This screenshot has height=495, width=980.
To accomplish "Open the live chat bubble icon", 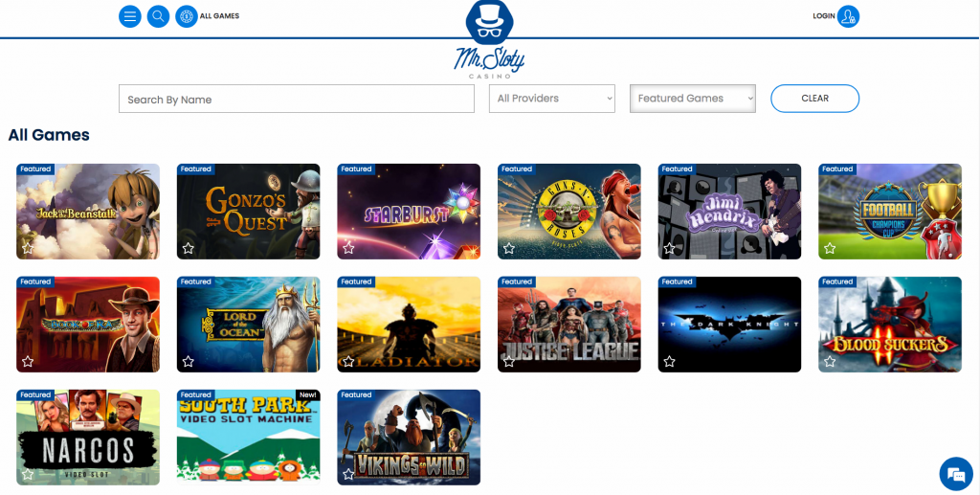I will pyautogui.click(x=956, y=474).
